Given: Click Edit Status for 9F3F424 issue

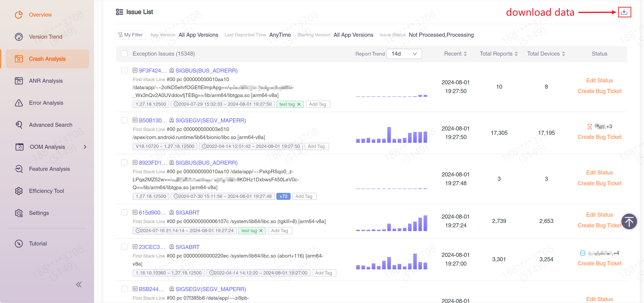Looking at the screenshot, I should (x=599, y=80).
